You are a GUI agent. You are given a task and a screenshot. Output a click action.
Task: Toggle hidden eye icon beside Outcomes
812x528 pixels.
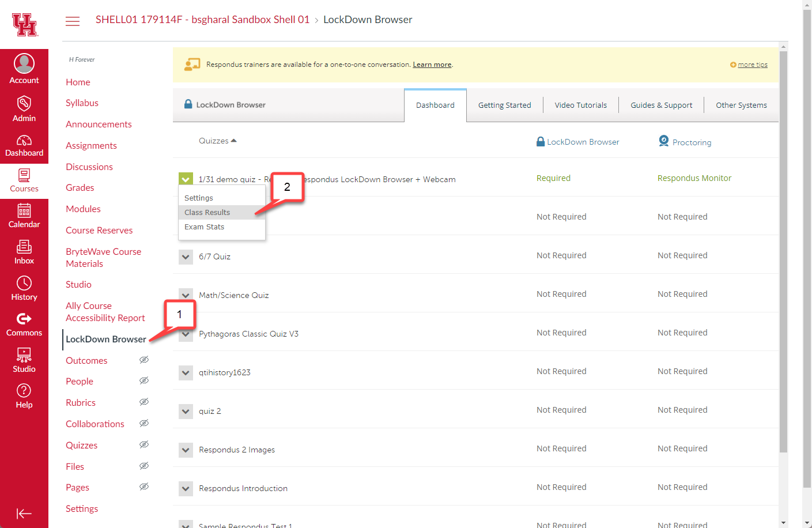(144, 360)
